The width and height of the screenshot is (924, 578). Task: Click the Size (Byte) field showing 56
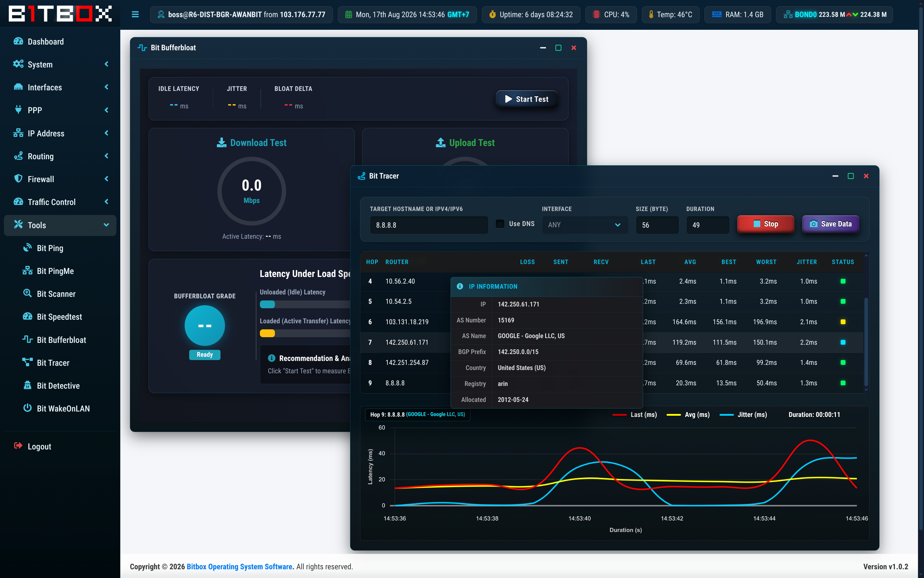(x=657, y=225)
